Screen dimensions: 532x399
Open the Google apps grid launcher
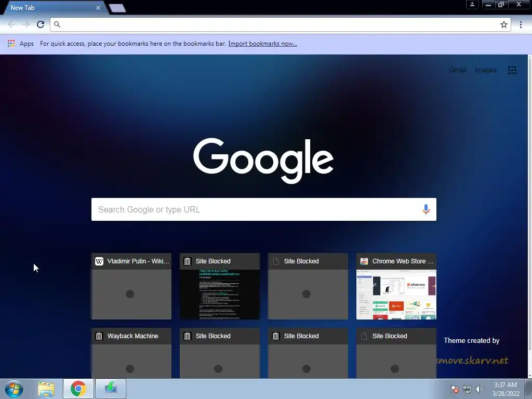pos(512,70)
